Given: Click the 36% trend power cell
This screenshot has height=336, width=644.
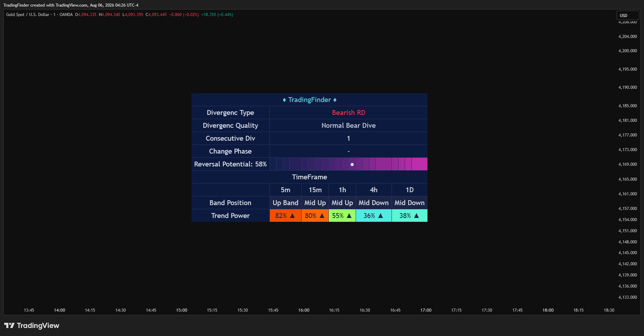Looking at the screenshot, I should click(x=374, y=216).
